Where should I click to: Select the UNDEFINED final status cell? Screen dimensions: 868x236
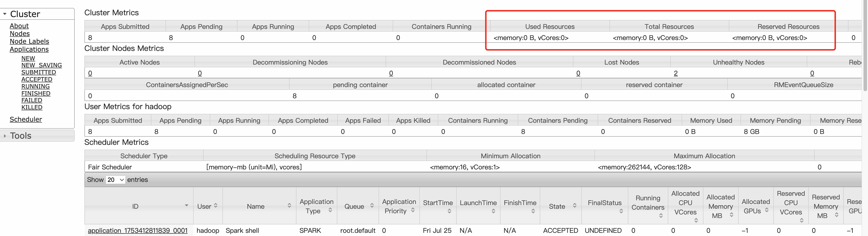pos(603,231)
